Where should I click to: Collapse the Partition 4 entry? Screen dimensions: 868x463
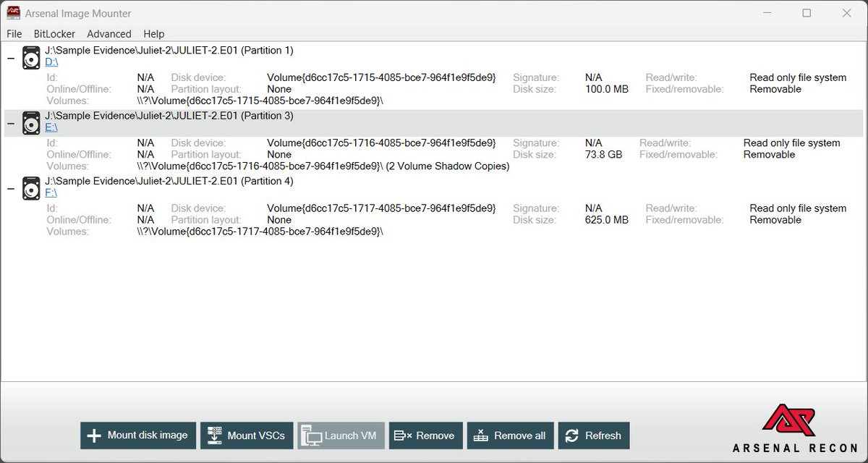(x=11, y=189)
